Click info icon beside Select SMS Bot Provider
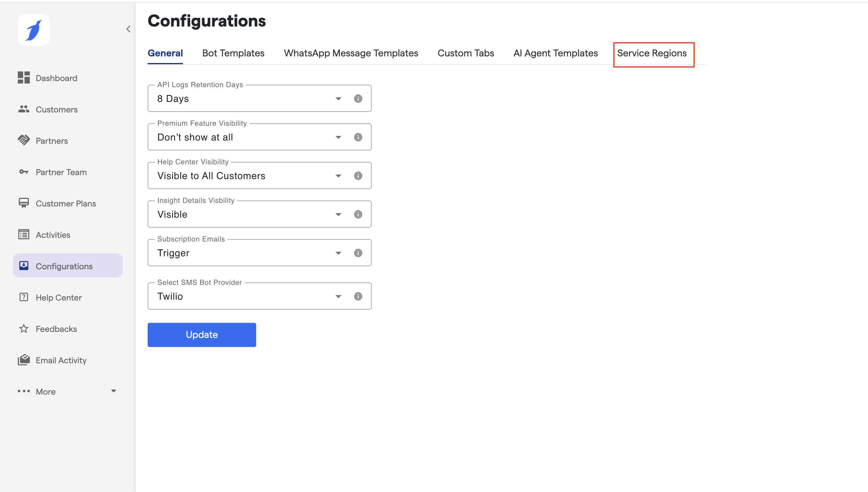The height and width of the screenshot is (492, 868). pos(358,296)
